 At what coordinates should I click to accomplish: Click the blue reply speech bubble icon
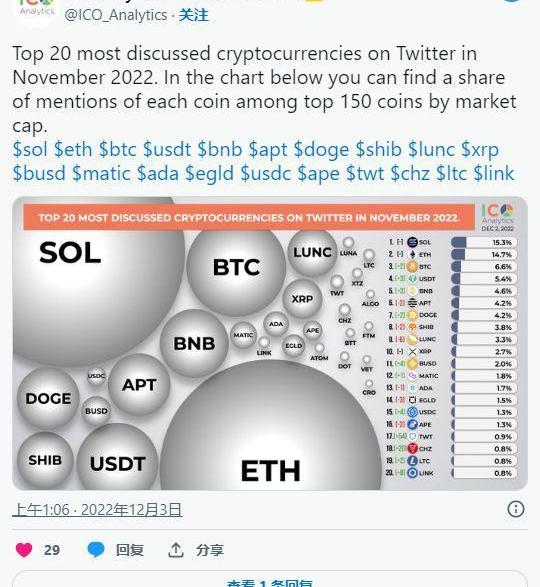point(96,550)
